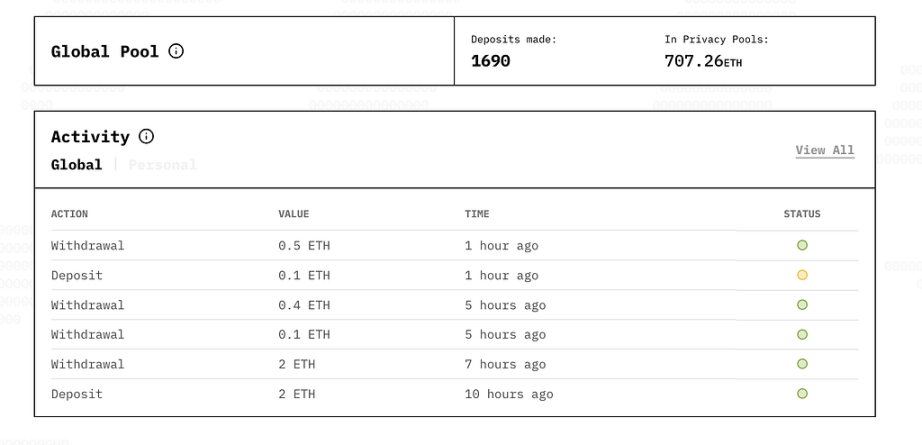Click the Global Pool title
Screen dimensions: 922x445
pyautogui.click(x=105, y=51)
